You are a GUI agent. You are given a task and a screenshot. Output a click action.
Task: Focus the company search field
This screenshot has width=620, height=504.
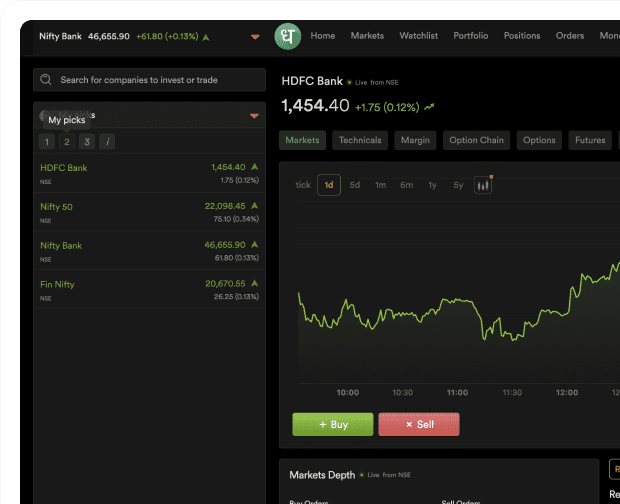pos(149,80)
